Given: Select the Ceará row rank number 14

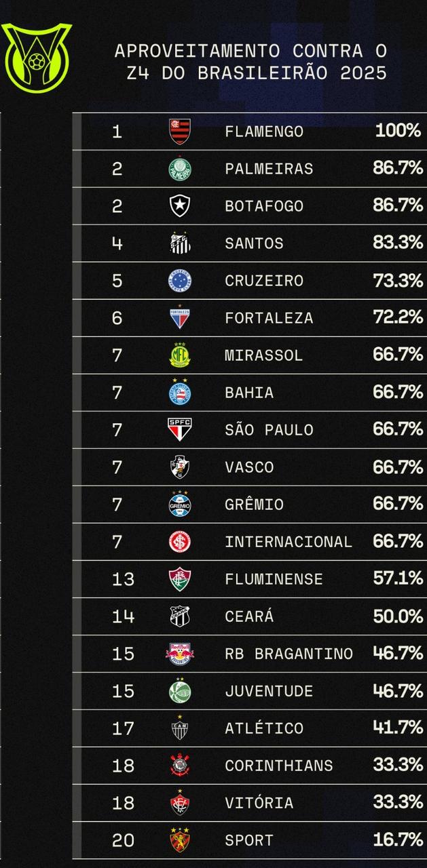Looking at the screenshot, I should click(x=123, y=616).
